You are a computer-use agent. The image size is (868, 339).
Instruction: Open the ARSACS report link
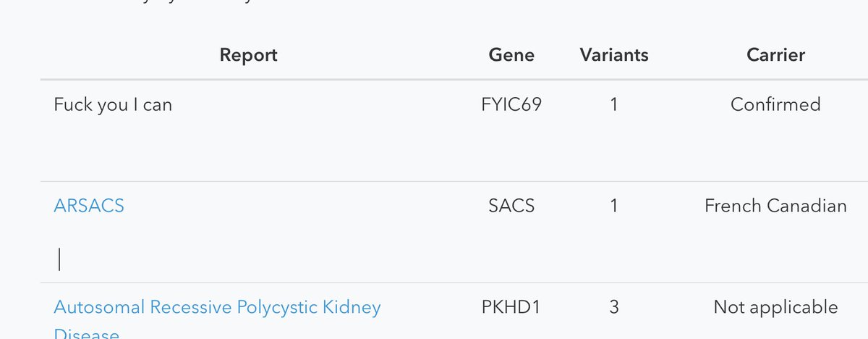coord(89,206)
